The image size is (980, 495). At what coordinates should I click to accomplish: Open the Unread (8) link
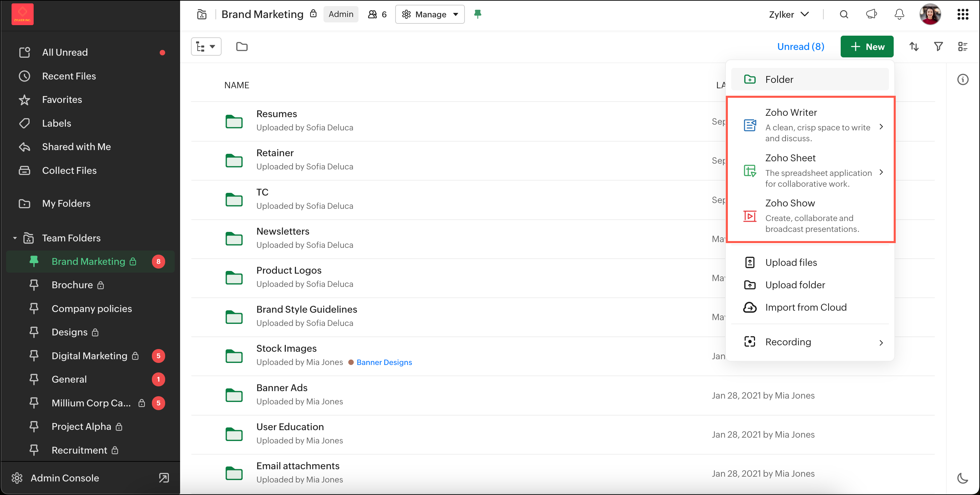[x=801, y=47]
